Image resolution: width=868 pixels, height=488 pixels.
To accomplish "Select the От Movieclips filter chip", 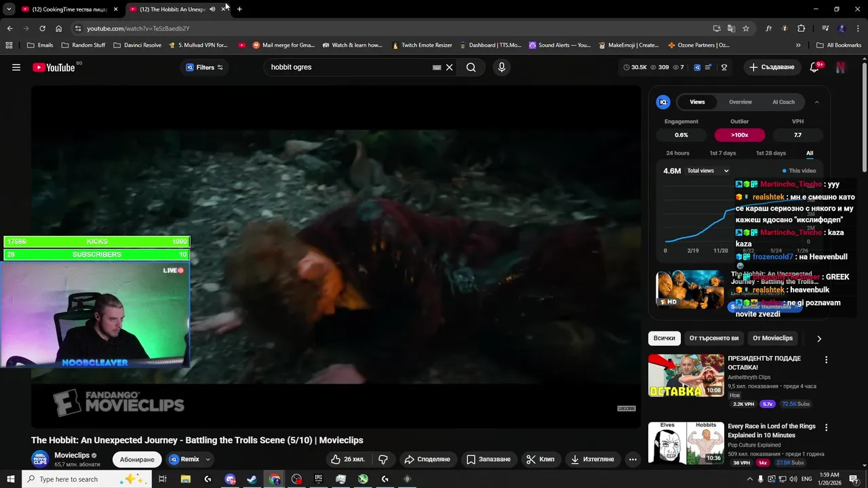I will [772, 338].
